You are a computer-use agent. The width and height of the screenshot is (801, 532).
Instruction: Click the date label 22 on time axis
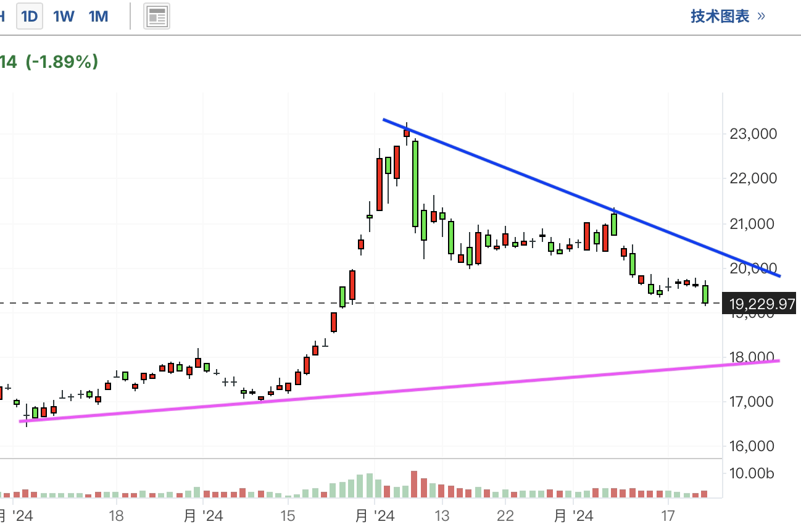pyautogui.click(x=505, y=515)
